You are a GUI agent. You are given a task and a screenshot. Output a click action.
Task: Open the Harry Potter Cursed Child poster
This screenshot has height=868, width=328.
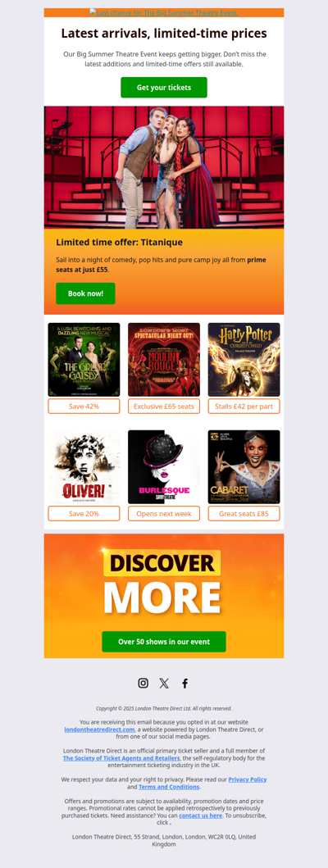[244, 360]
